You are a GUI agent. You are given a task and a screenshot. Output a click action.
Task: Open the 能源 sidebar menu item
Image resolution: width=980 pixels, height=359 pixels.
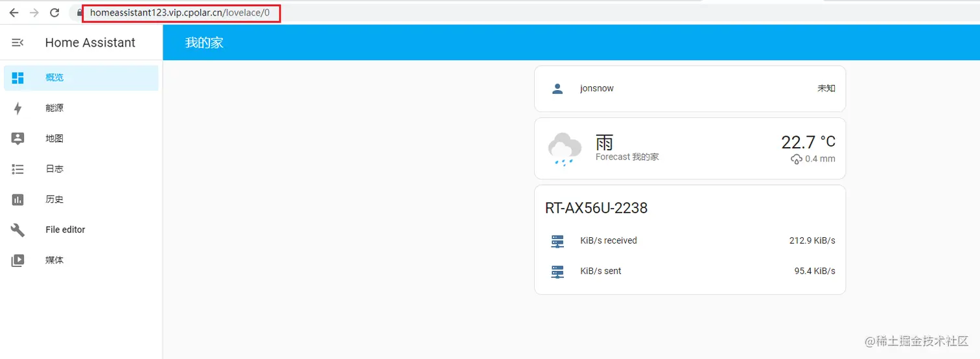click(81, 108)
